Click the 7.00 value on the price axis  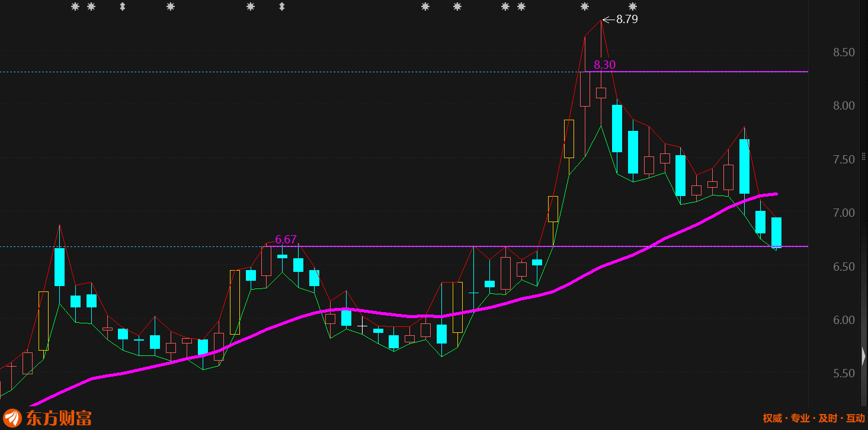844,213
